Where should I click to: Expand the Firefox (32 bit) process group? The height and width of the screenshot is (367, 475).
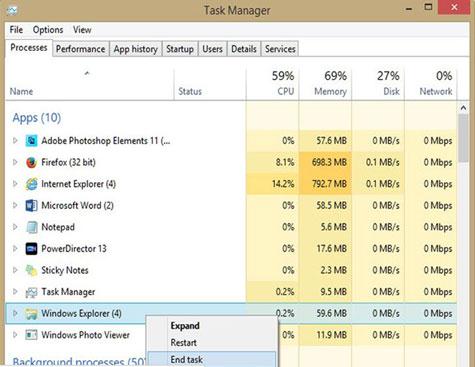15,162
